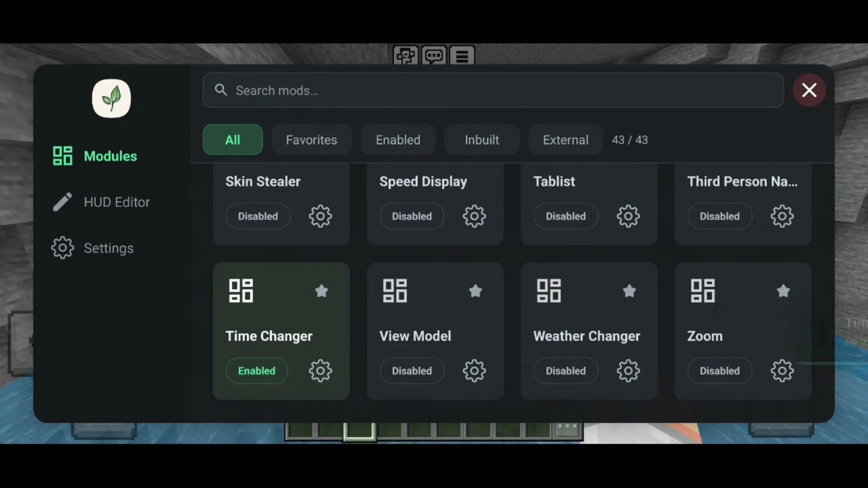
Task: Click the View Model module grid icon
Action: click(x=395, y=291)
